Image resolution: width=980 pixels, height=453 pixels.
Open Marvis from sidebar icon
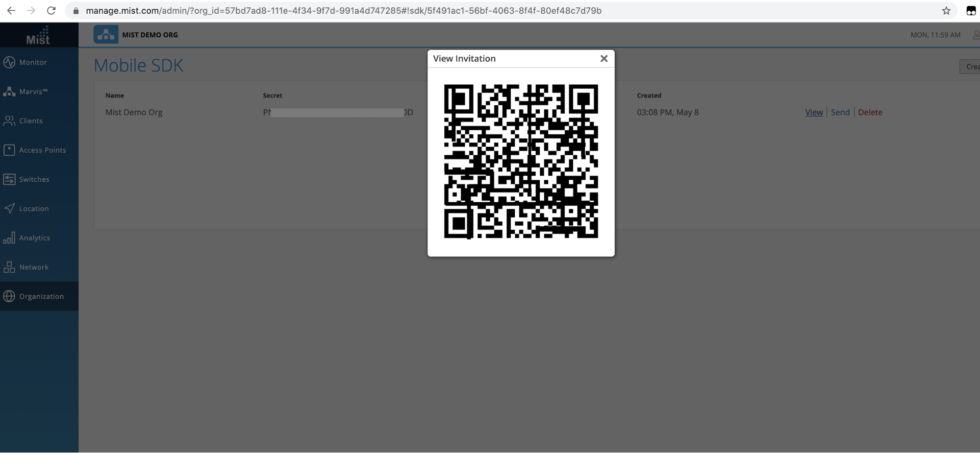pyautogui.click(x=9, y=92)
